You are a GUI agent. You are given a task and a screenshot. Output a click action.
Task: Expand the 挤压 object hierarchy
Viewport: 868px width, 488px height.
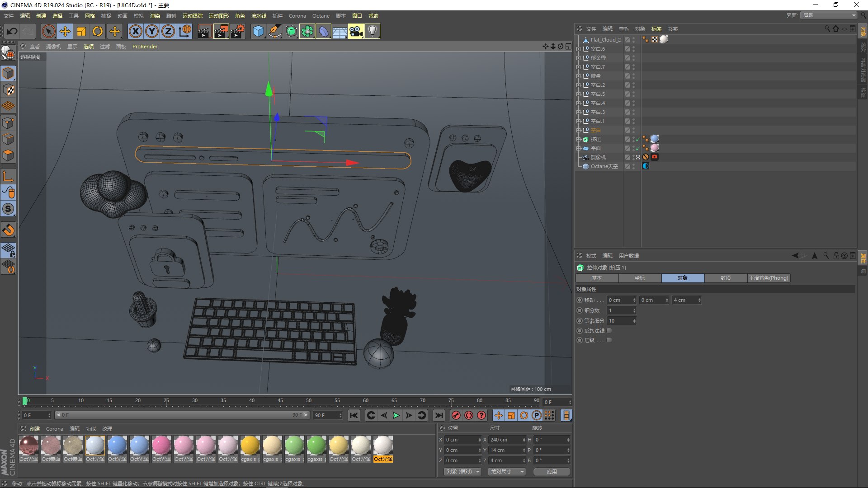point(578,139)
